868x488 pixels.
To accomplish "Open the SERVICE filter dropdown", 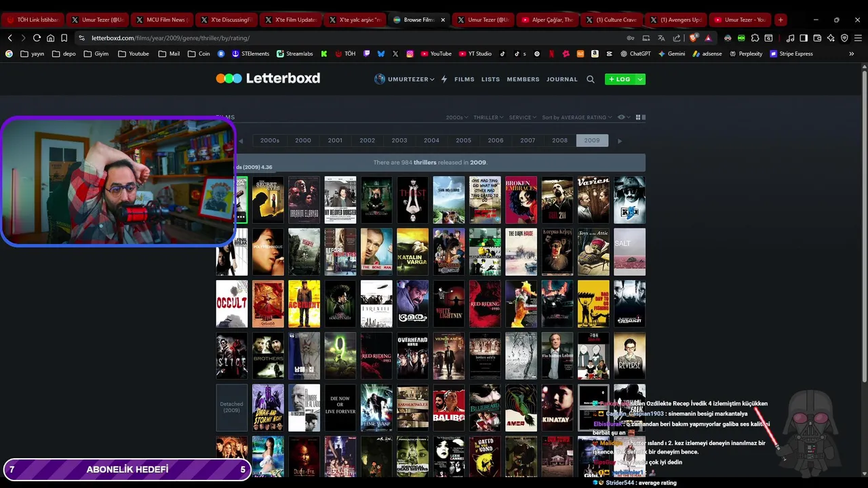I will click(522, 117).
